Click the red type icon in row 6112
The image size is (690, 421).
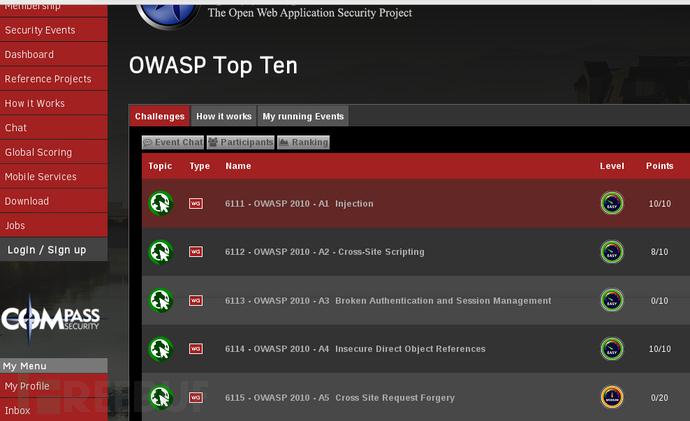pos(196,252)
